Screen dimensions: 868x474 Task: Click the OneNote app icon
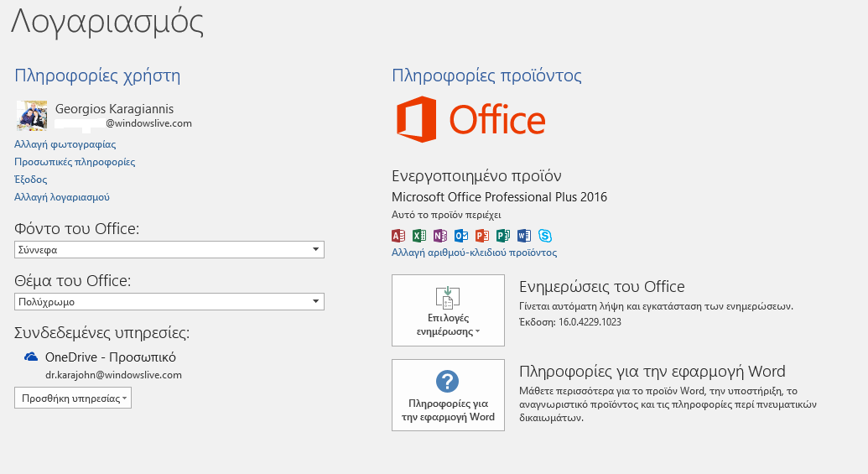(440, 236)
